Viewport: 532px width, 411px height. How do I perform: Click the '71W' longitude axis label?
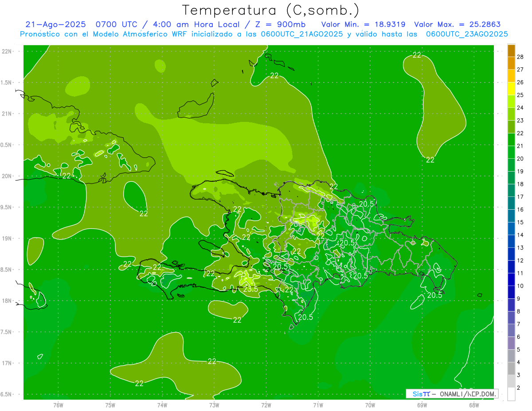coord(318,405)
